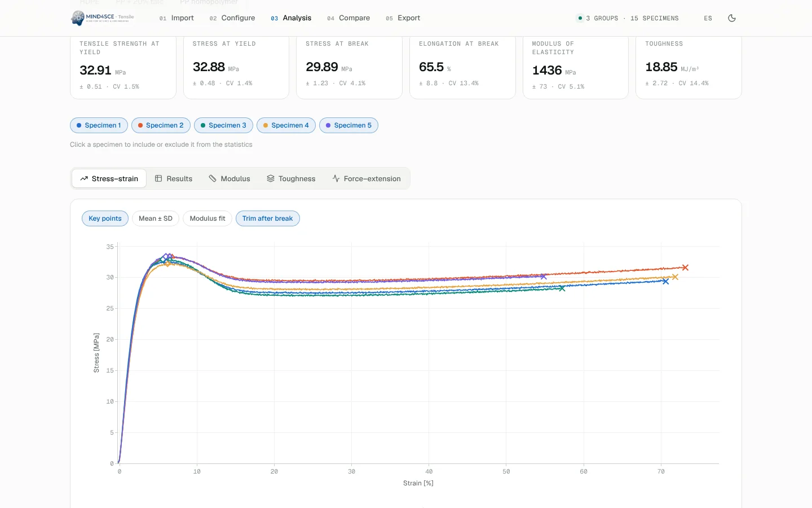Open the Results tab
Viewport: 812px width, 508px height.
coord(174,178)
